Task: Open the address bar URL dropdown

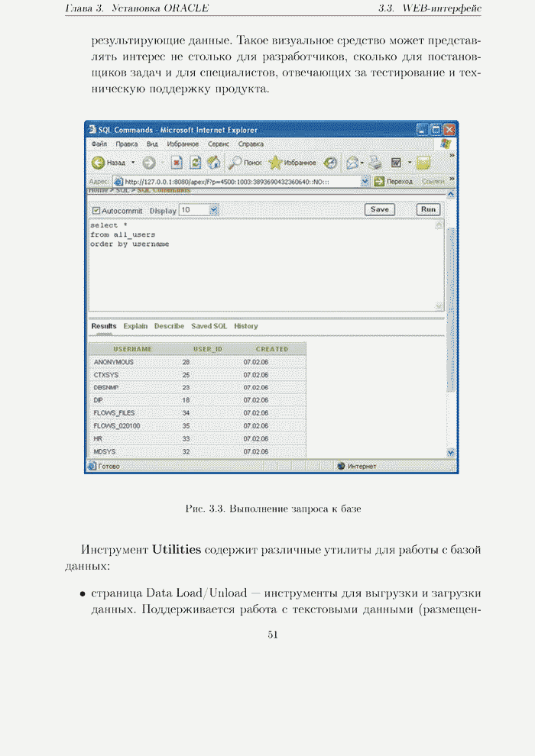Action: click(x=365, y=182)
